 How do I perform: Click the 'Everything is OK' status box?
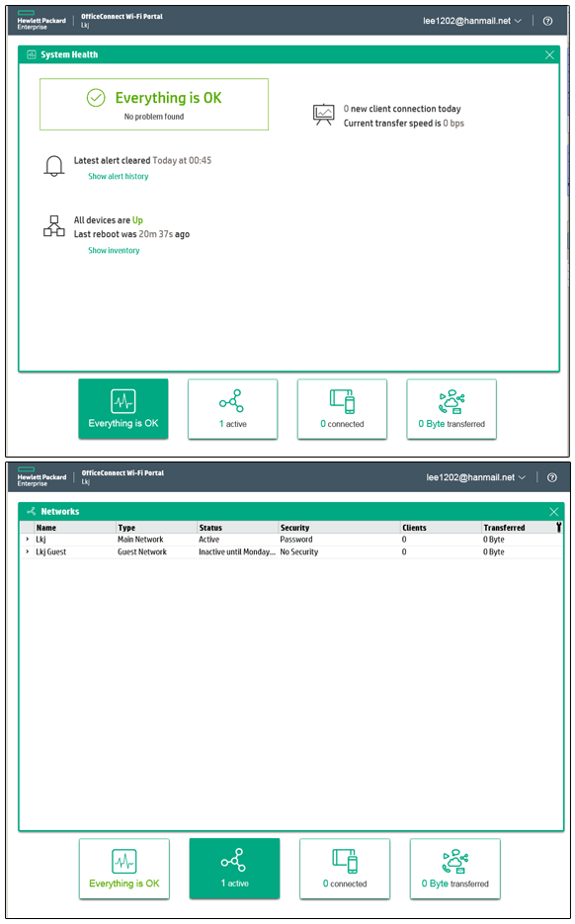154,105
